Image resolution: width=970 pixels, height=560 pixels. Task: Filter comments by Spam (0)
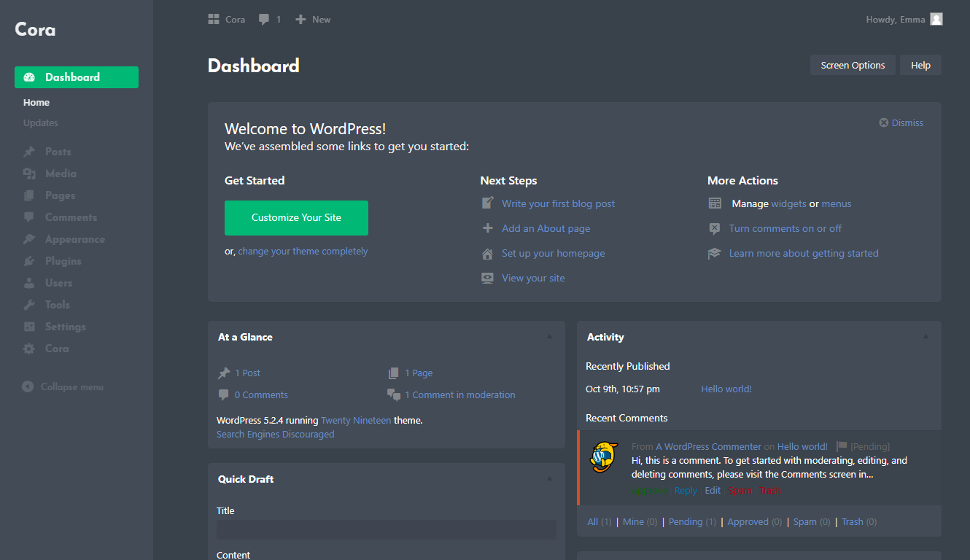pyautogui.click(x=812, y=522)
